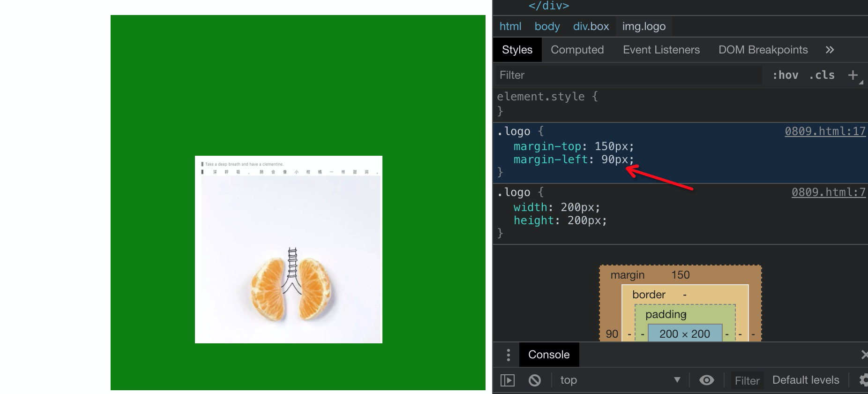
Task: Show more tabs with the double chevron
Action: (830, 50)
